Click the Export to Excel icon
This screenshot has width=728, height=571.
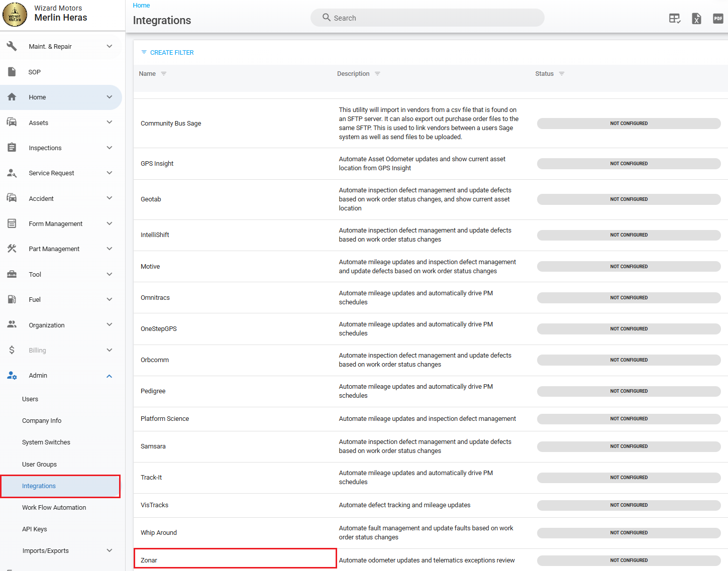pos(696,19)
